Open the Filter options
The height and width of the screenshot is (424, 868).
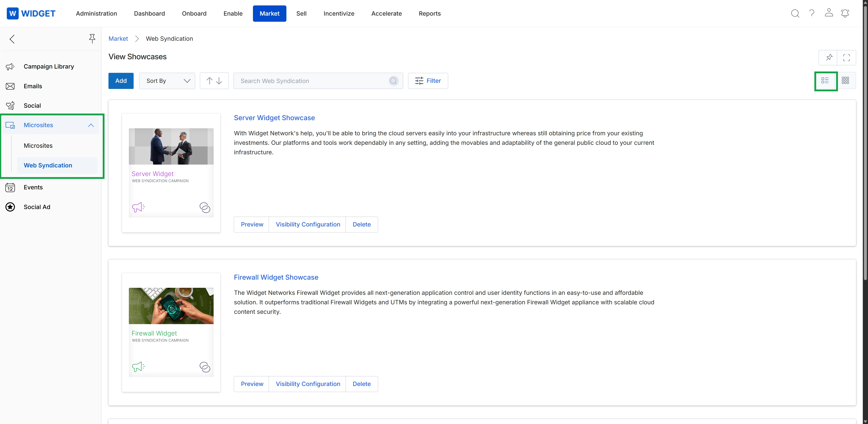click(x=428, y=81)
